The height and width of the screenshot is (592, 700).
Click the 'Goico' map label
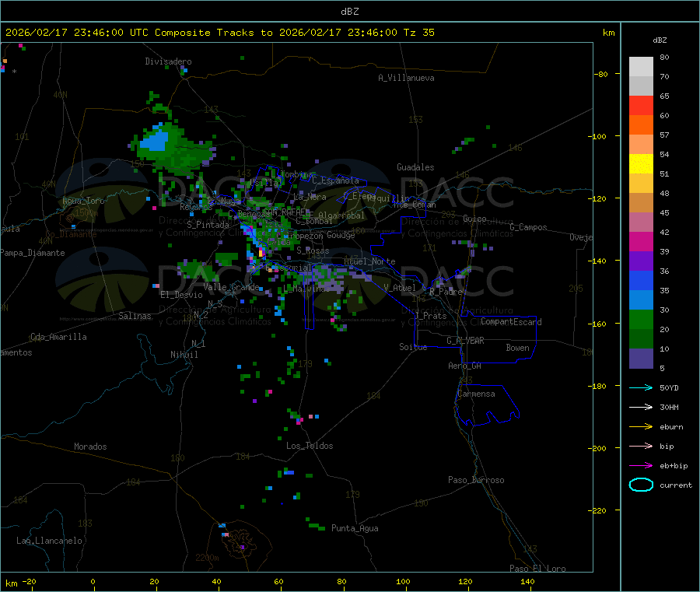pos(474,219)
